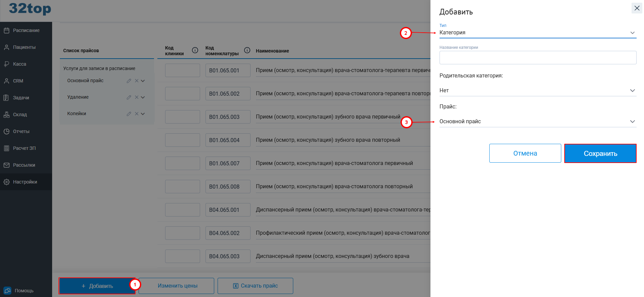
Task: Click info icon beside Код клиники header
Action: 195,50
